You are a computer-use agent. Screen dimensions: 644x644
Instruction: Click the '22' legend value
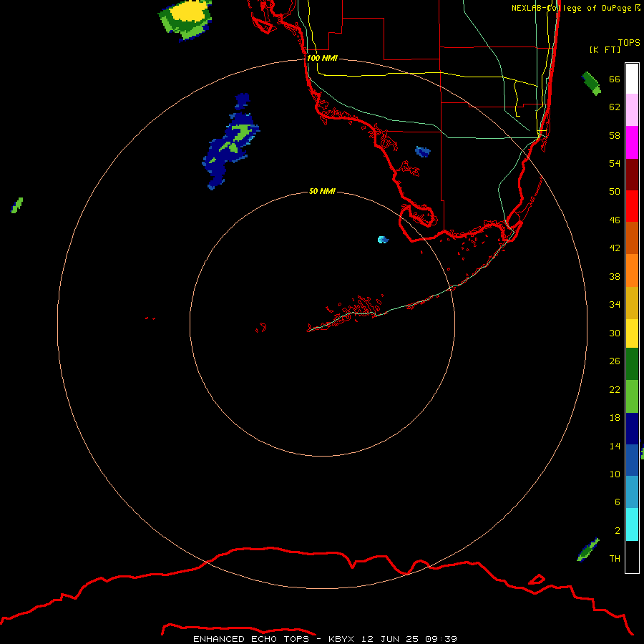[x=615, y=389]
